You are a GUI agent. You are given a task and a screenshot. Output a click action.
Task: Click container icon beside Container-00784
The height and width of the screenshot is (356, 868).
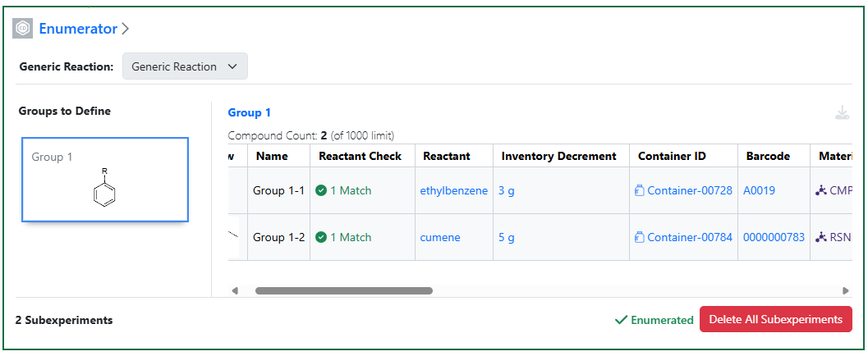[x=639, y=238]
